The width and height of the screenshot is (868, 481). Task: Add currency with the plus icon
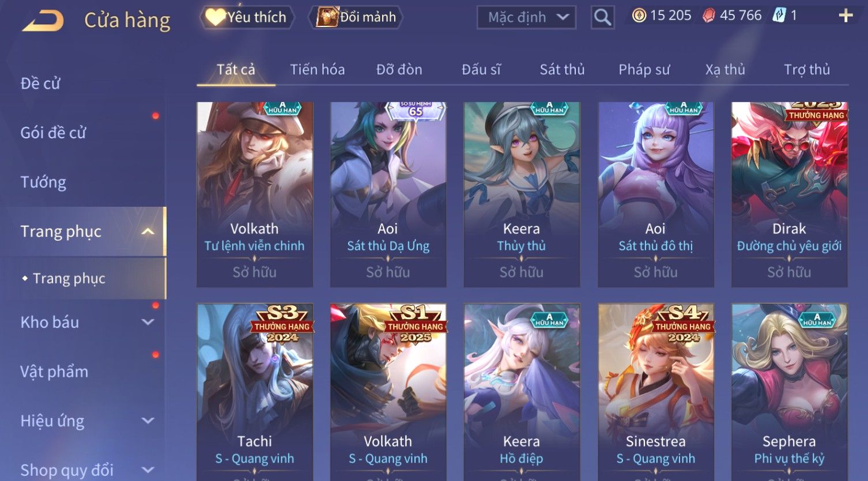click(846, 16)
